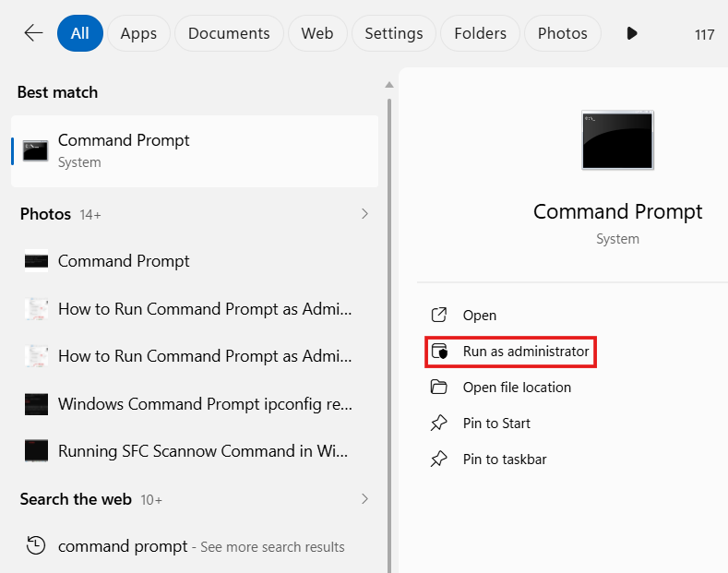Switch to the Documents filter tab

point(229,33)
